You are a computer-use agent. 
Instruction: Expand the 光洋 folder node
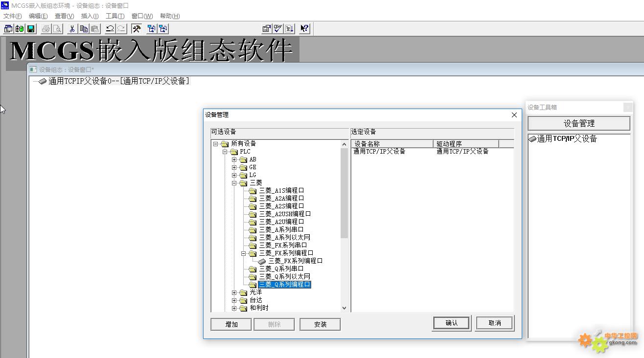coord(234,292)
